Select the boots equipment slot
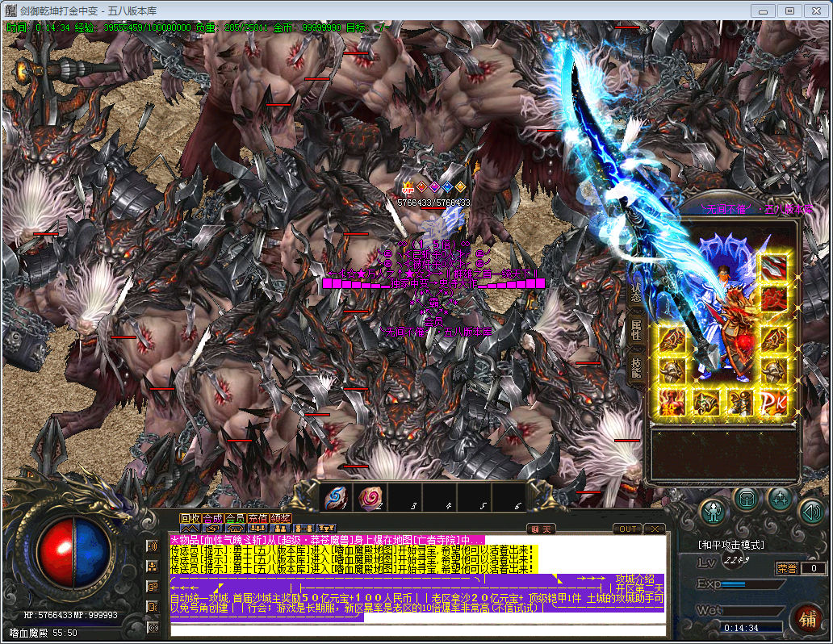Screen dimensions: 833x644 pos(740,403)
